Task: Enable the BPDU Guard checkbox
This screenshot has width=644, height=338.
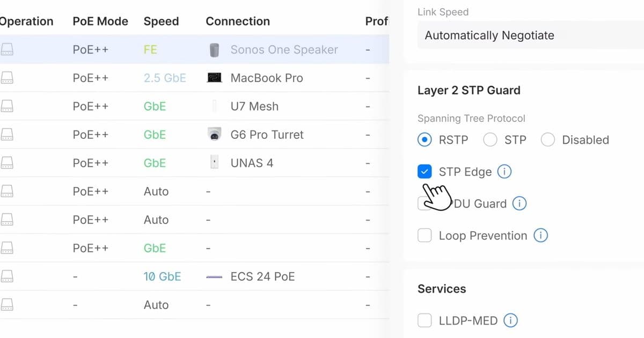Action: [424, 203]
